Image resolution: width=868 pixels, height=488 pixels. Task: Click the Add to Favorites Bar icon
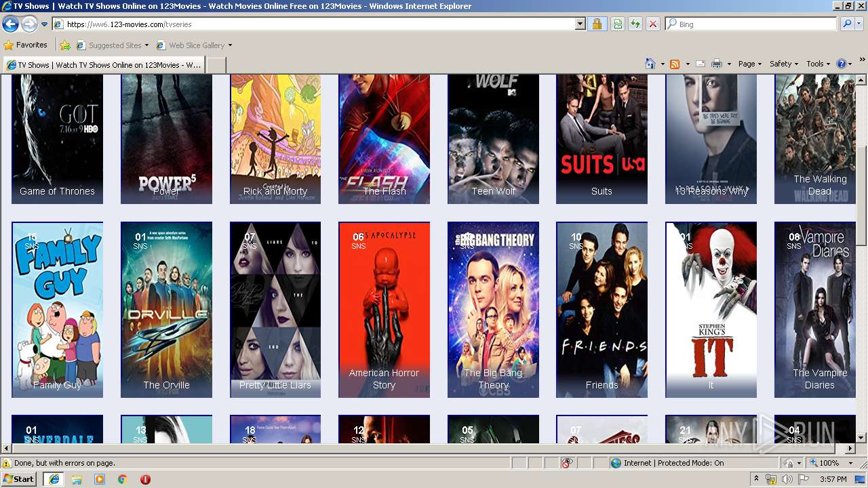65,45
